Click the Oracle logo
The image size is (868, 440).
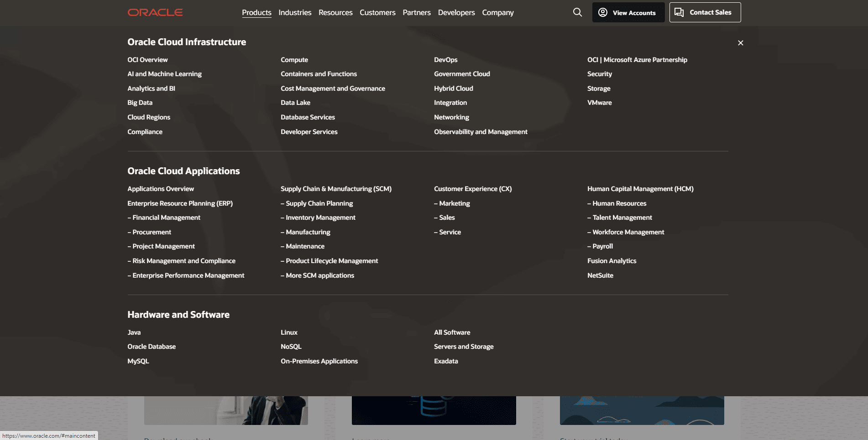(x=155, y=12)
